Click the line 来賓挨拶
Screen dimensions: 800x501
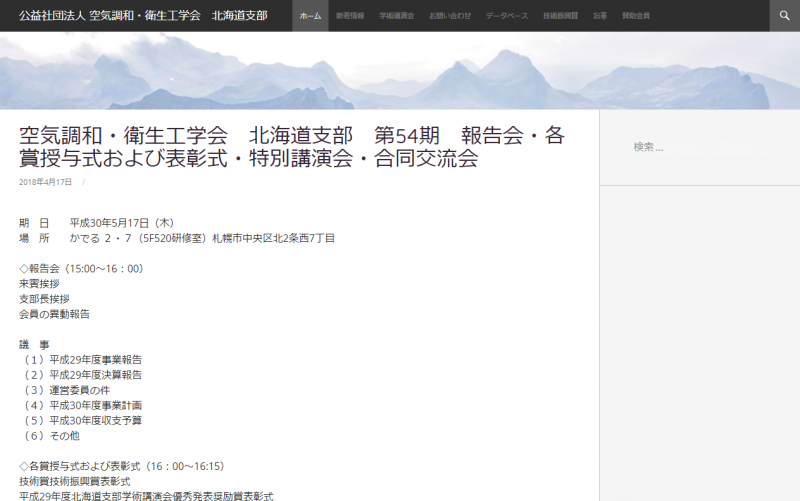click(x=39, y=284)
